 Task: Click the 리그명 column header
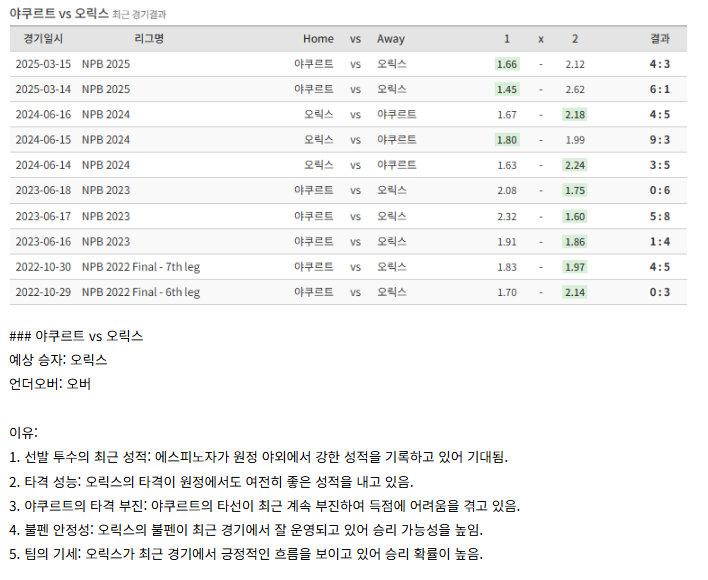(149, 39)
